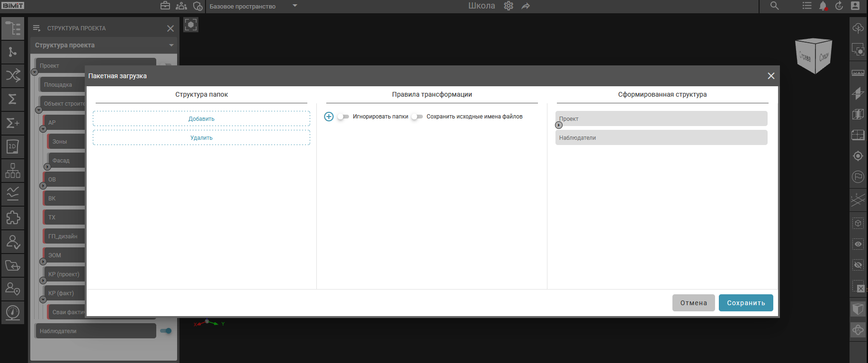Click the plus icon to add transformation rule

pyautogui.click(x=329, y=117)
